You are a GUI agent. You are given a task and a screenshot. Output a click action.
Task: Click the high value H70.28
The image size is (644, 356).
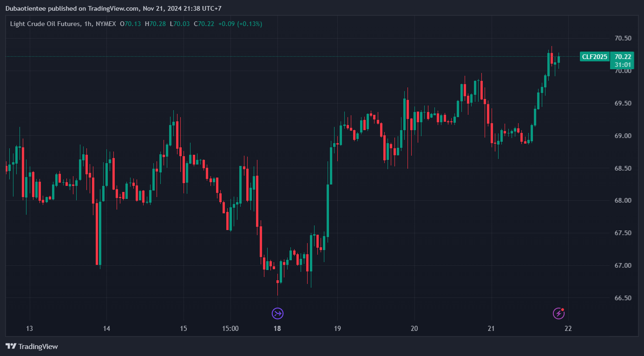click(155, 24)
